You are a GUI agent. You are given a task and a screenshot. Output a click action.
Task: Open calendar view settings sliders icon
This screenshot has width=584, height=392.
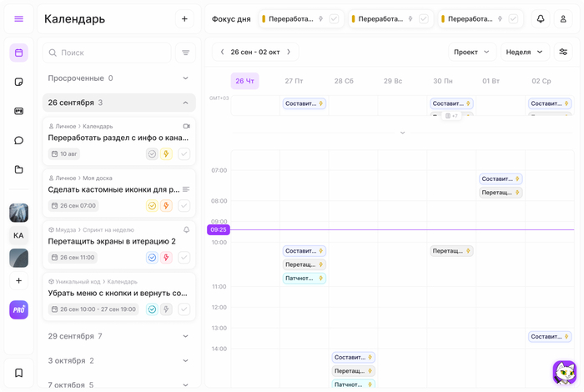[563, 52]
